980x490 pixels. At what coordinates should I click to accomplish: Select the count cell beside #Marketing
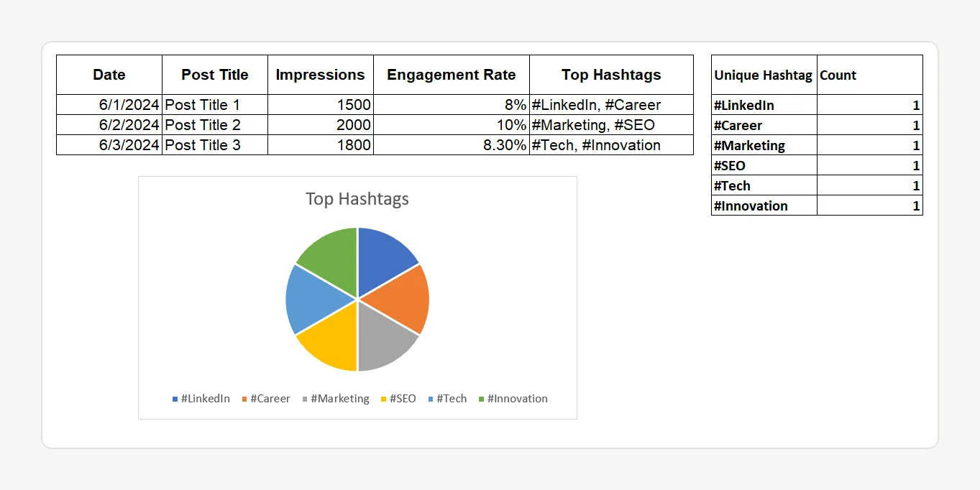[870, 145]
